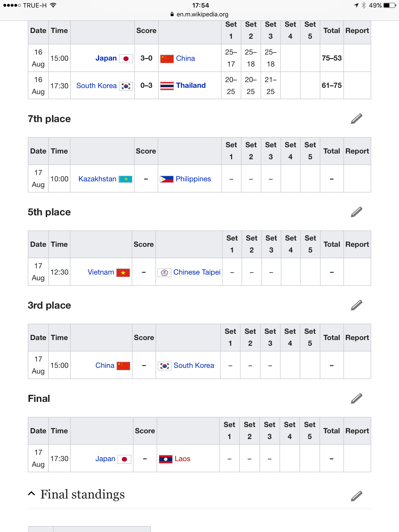Open the Vietnam team link
The height and width of the screenshot is (532, 399).
[101, 272]
